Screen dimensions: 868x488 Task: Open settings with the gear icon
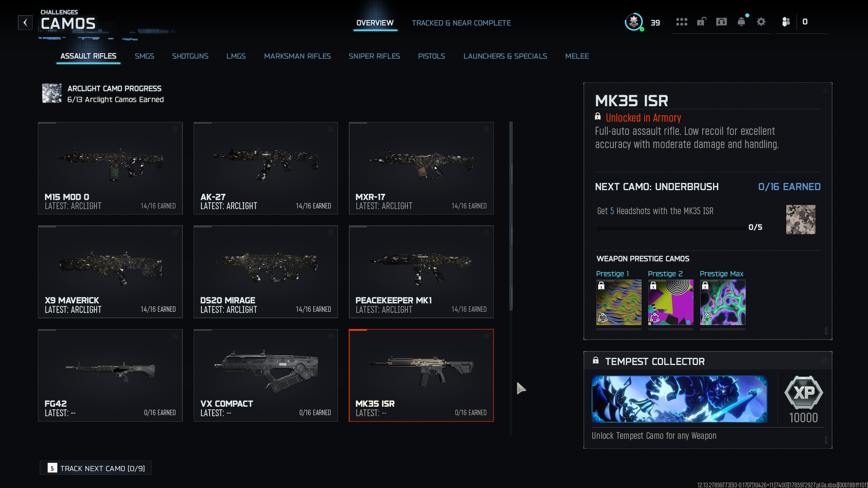pyautogui.click(x=761, y=22)
